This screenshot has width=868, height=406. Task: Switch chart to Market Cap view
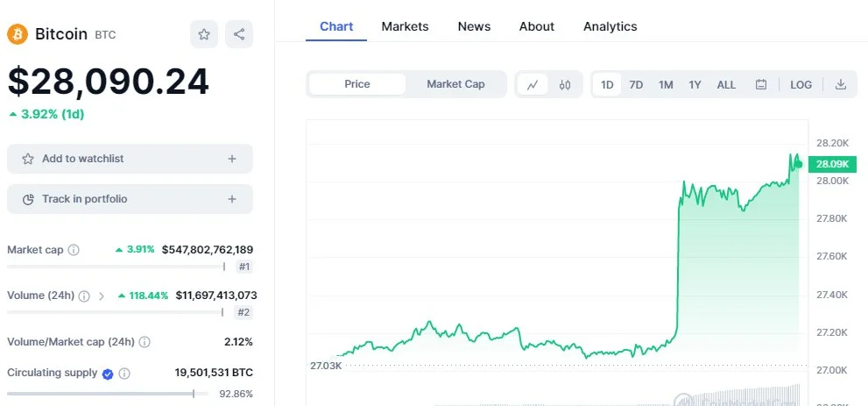[455, 84]
